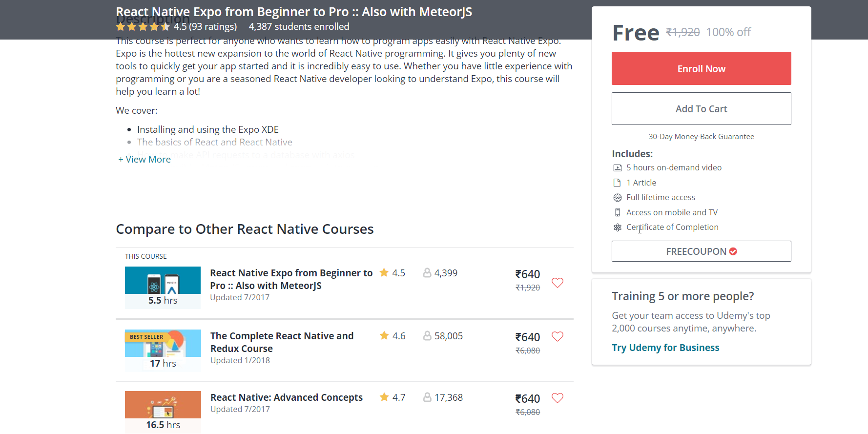Open the Try Udemy for Business link

[665, 348]
